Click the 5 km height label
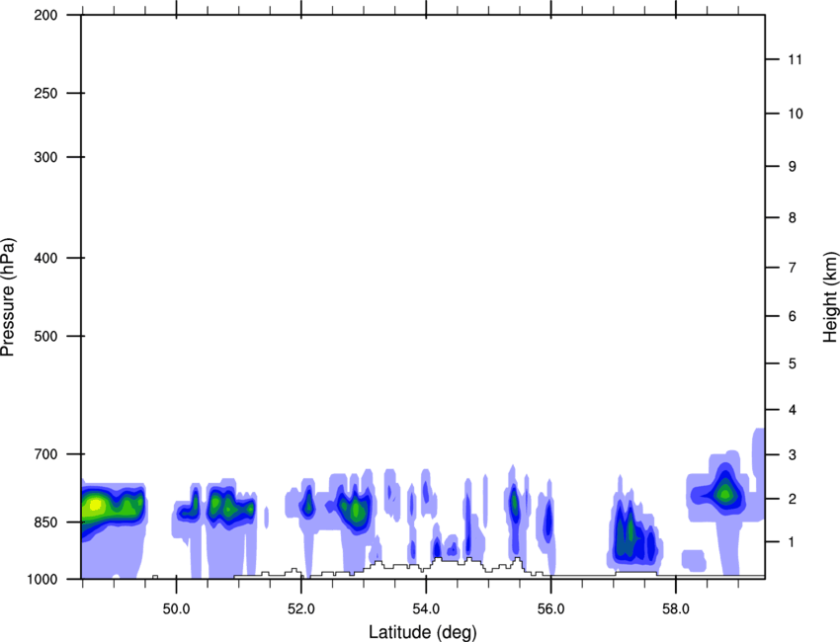840x642 pixels. pyautogui.click(x=793, y=363)
